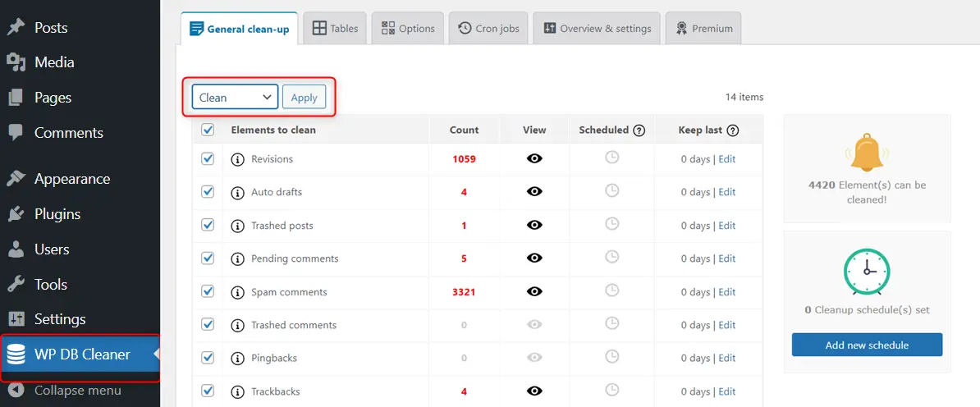
Task: Show info icon for Revisions
Action: (x=237, y=159)
